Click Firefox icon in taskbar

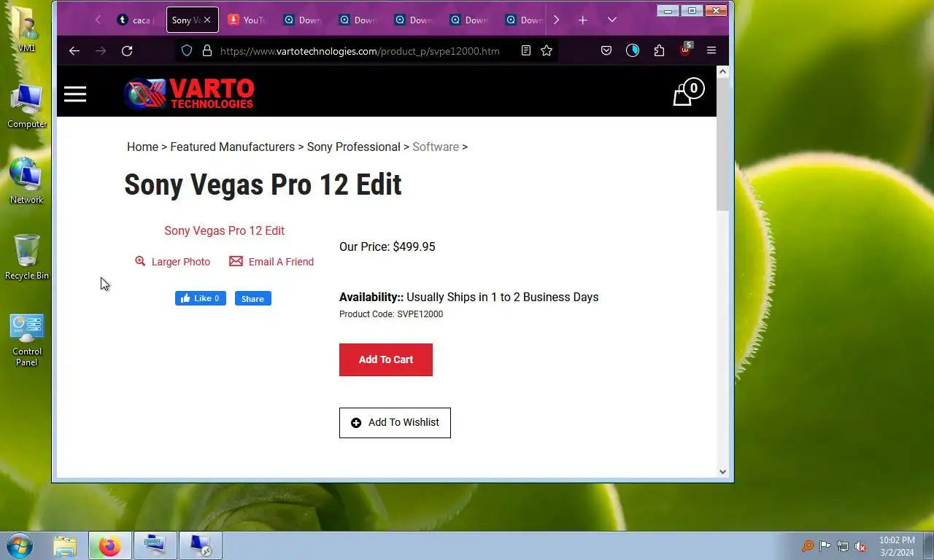tap(110, 545)
